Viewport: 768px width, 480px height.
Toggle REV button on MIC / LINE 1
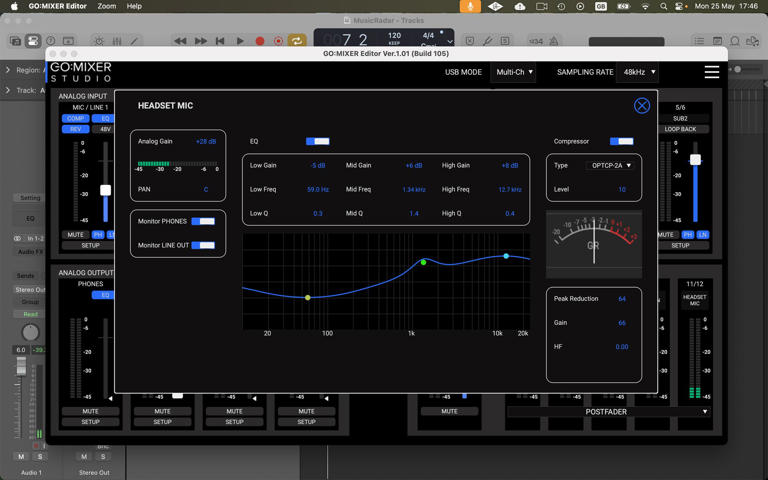75,129
